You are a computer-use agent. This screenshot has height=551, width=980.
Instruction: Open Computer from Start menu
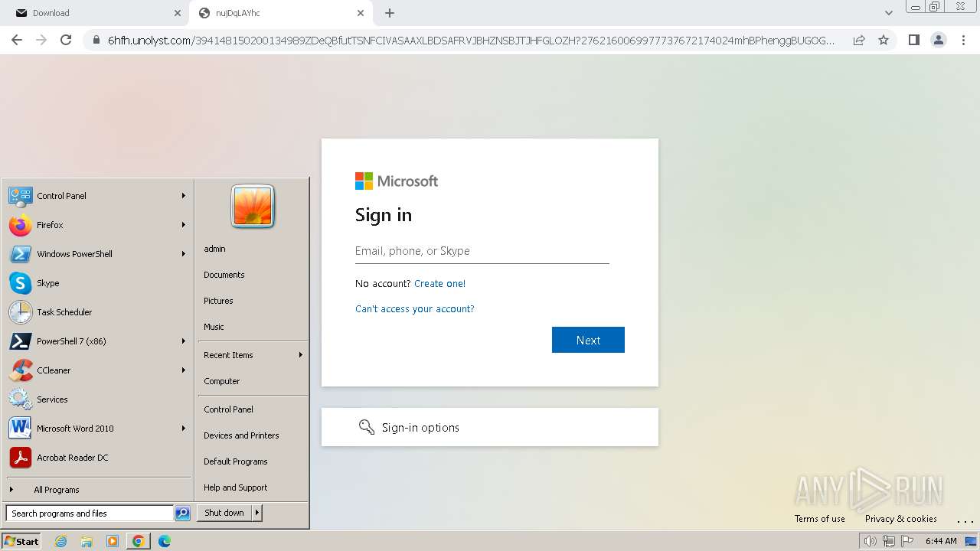tap(222, 381)
